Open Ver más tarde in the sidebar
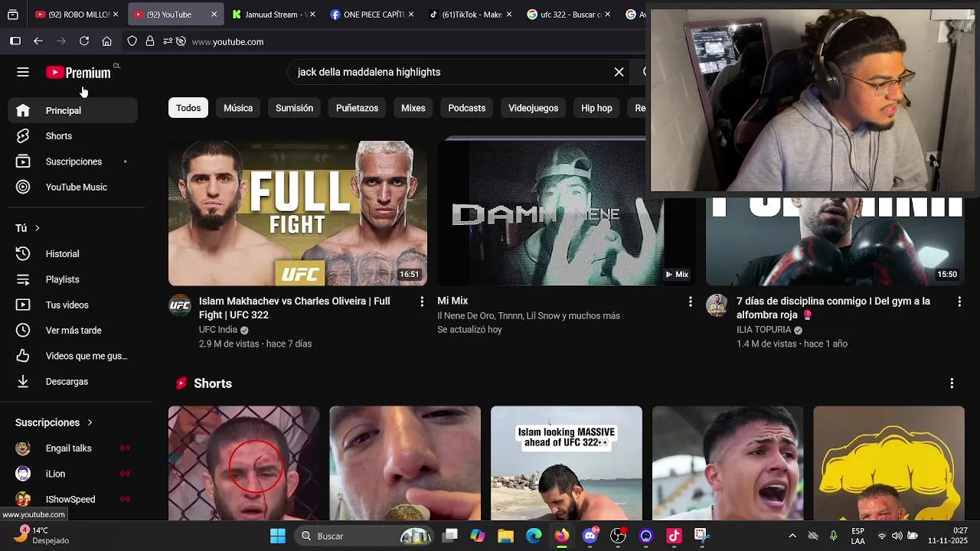The height and width of the screenshot is (551, 980). coord(73,330)
